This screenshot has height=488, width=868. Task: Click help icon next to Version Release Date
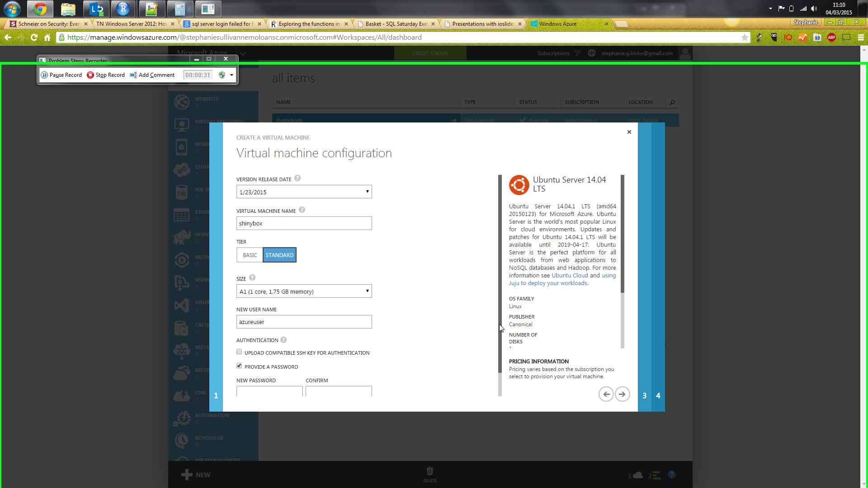[297, 178]
